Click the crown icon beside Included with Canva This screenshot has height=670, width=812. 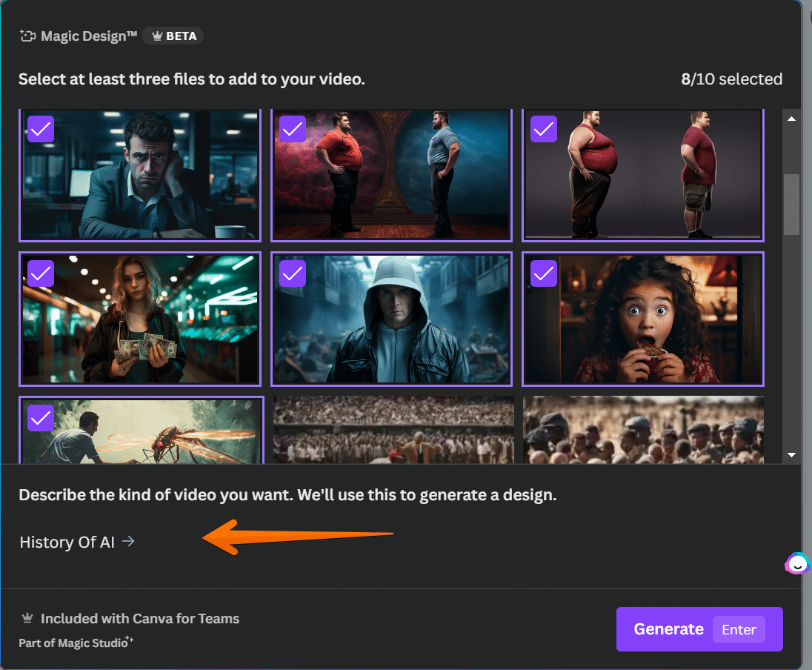point(27,618)
